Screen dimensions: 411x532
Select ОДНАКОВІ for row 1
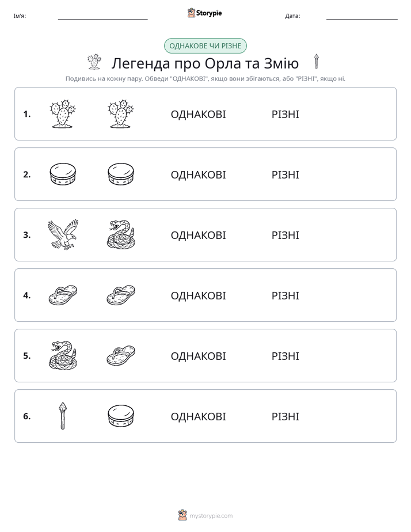coord(198,115)
